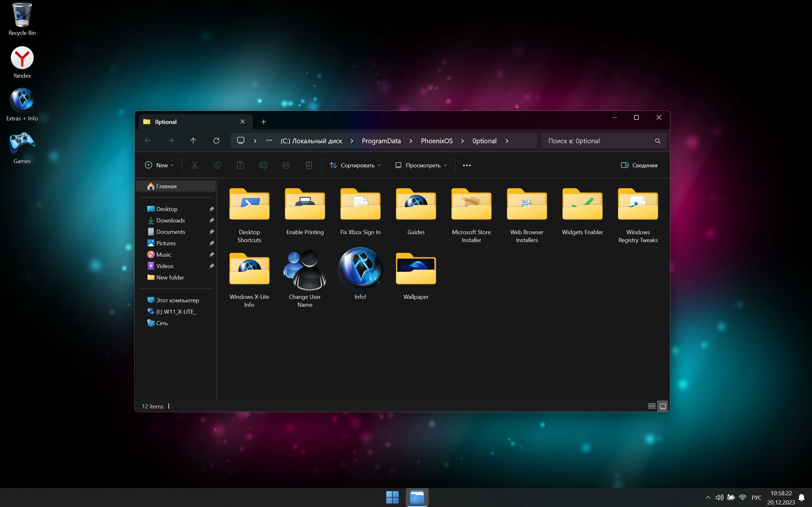812x507 pixels.
Task: Click the Поиск в: Optional search field
Action: click(x=597, y=141)
